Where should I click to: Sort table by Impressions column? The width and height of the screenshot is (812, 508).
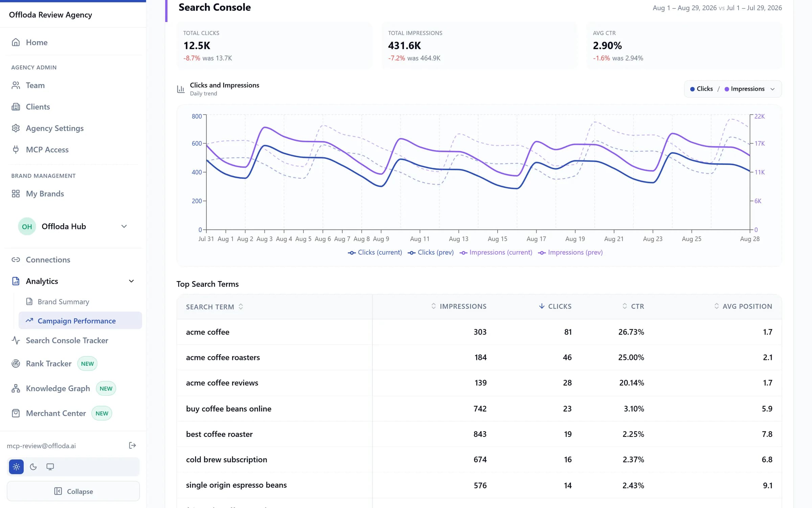pos(459,306)
